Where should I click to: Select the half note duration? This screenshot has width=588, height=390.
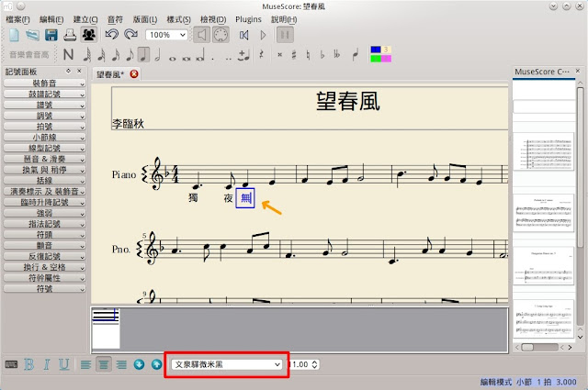pyautogui.click(x=158, y=55)
